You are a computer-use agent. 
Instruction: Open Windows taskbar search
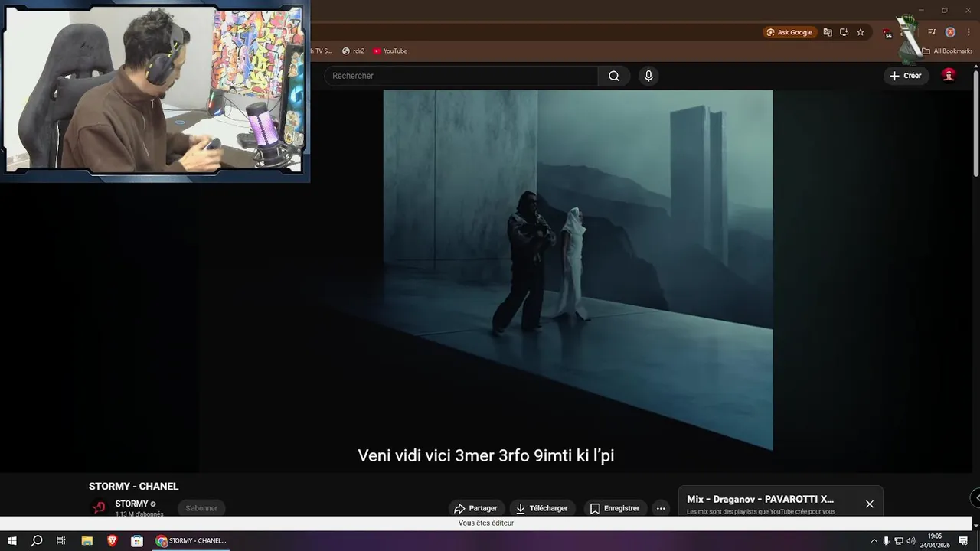pyautogui.click(x=36, y=541)
